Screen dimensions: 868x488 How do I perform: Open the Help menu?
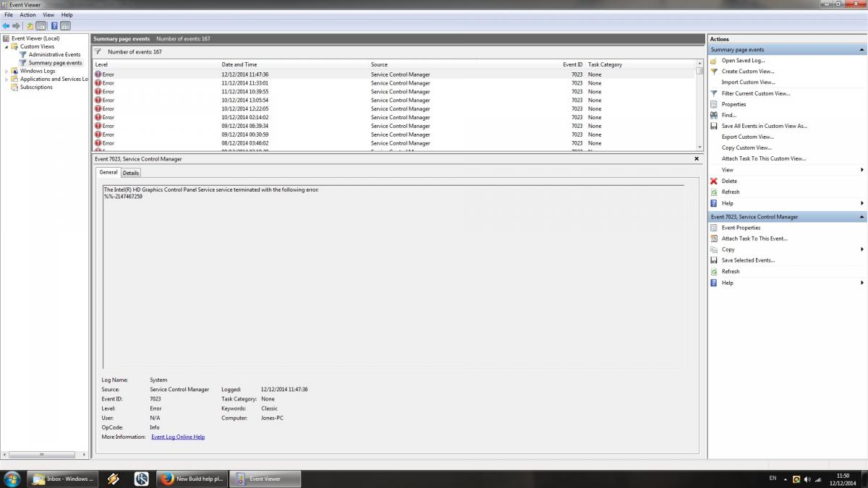tap(67, 14)
